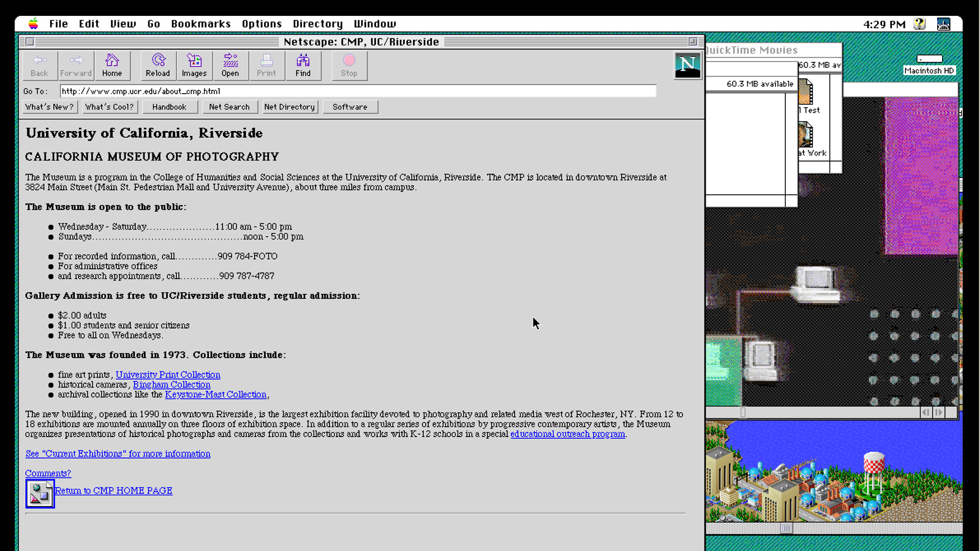The image size is (980, 551).
Task: Open the Balloon Help menu icon
Action: (x=919, y=24)
